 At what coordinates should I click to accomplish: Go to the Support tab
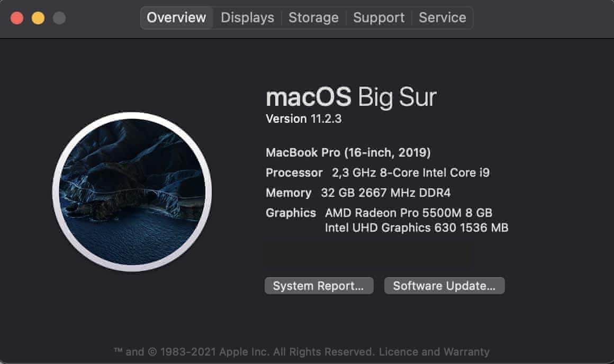pyautogui.click(x=378, y=17)
